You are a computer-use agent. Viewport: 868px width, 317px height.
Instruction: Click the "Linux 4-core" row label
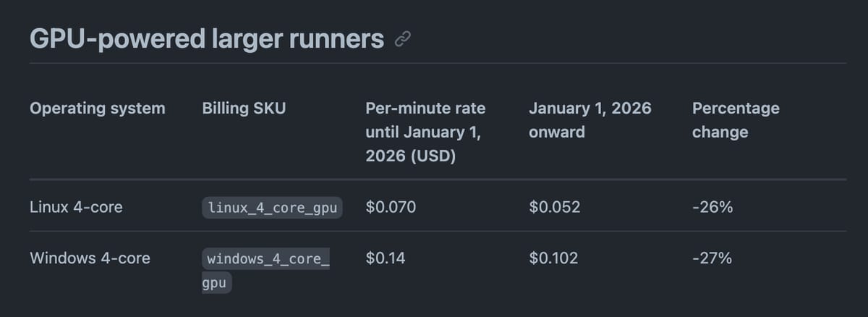pyautogui.click(x=76, y=207)
